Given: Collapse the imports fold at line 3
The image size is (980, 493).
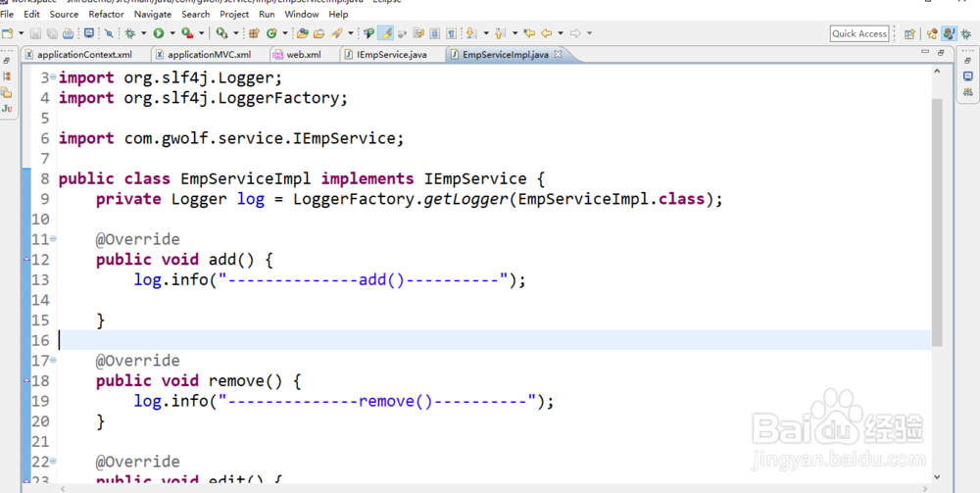Looking at the screenshot, I should pos(53,78).
